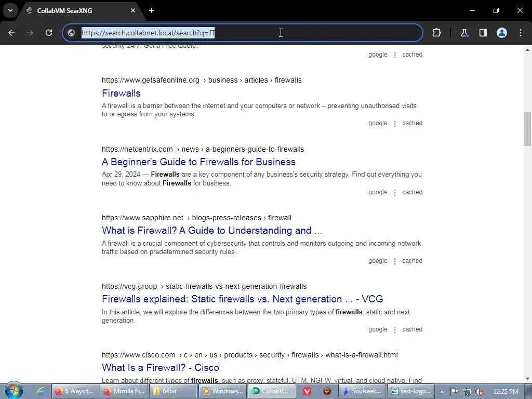Launch Internet Explorer from the taskbar
Screen dimensions: 532x399
click(41, 391)
